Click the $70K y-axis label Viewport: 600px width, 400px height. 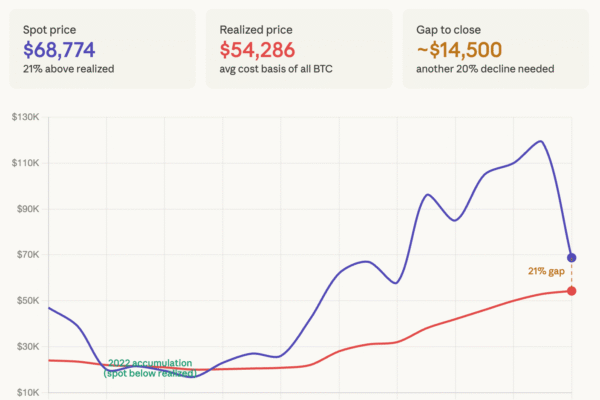[x=27, y=255]
